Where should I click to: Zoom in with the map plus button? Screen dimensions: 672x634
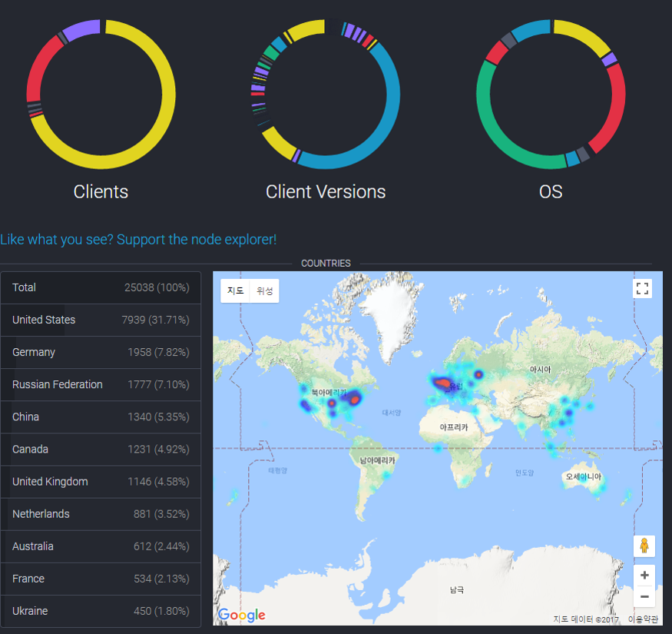[x=644, y=576]
